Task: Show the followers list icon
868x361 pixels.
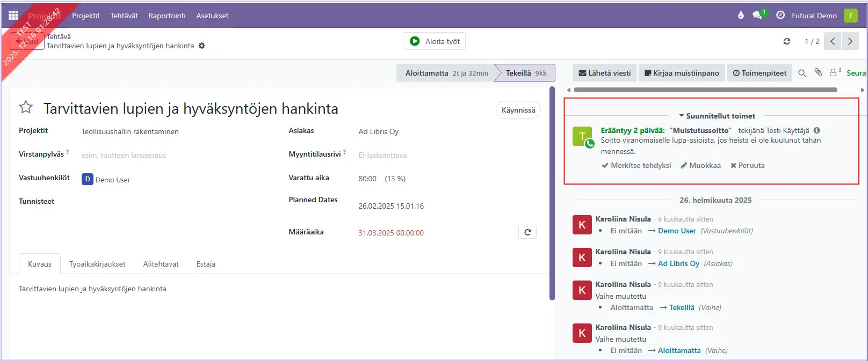Action: pos(834,72)
